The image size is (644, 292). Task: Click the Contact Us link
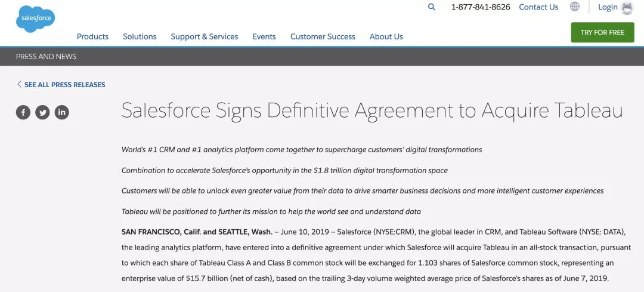pos(538,7)
